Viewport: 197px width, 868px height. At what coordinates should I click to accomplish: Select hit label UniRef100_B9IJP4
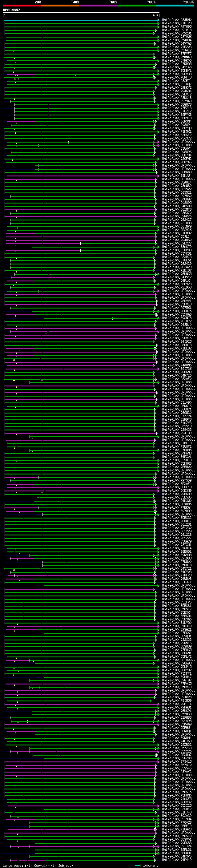(x=177, y=846)
